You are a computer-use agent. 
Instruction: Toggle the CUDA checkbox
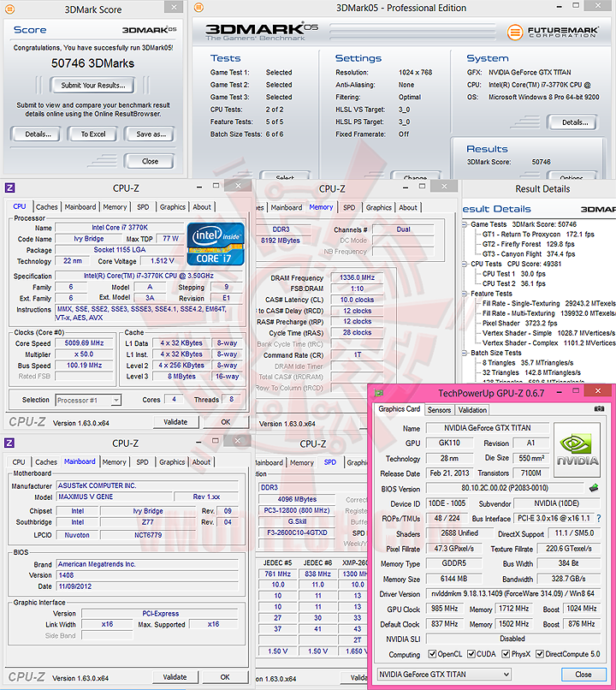(471, 654)
